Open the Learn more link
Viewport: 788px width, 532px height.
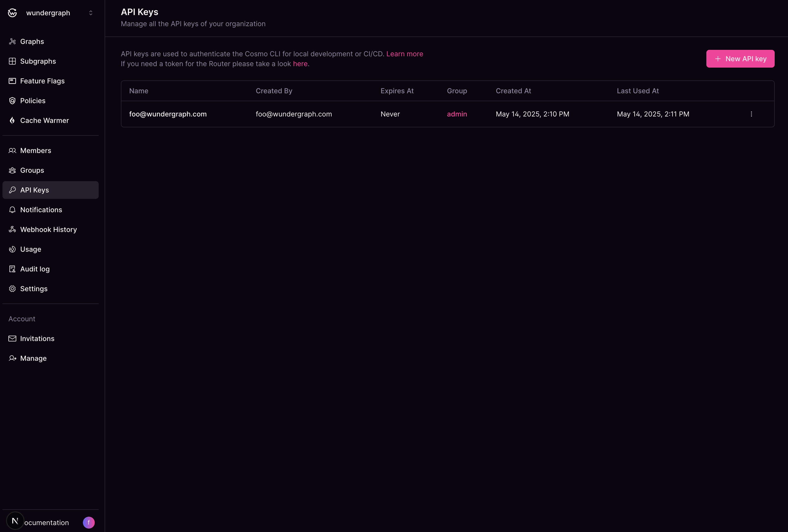(405, 54)
